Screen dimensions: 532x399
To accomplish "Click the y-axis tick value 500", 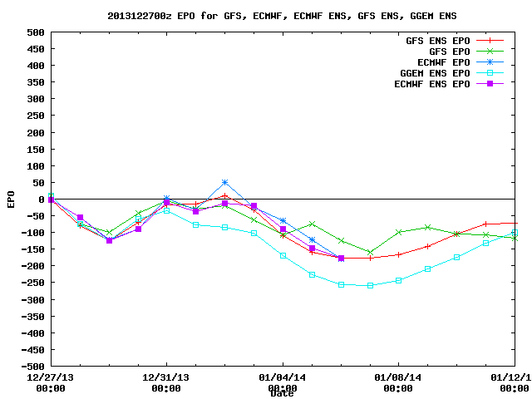I will pyautogui.click(x=36, y=32).
